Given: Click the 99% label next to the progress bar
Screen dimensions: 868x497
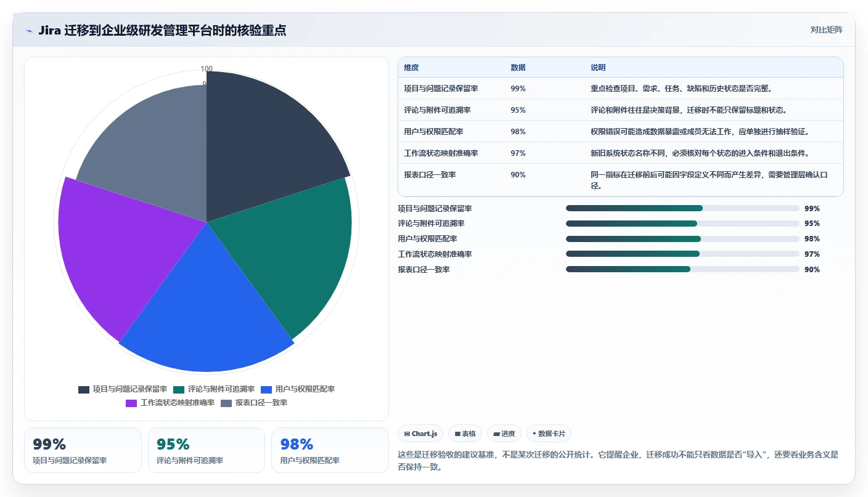Looking at the screenshot, I should (812, 209).
